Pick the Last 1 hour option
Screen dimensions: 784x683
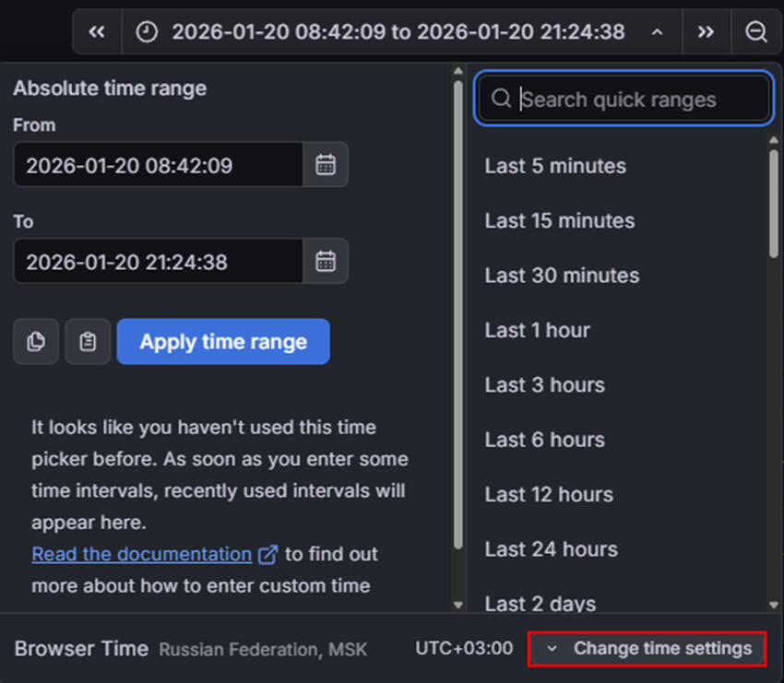[538, 330]
